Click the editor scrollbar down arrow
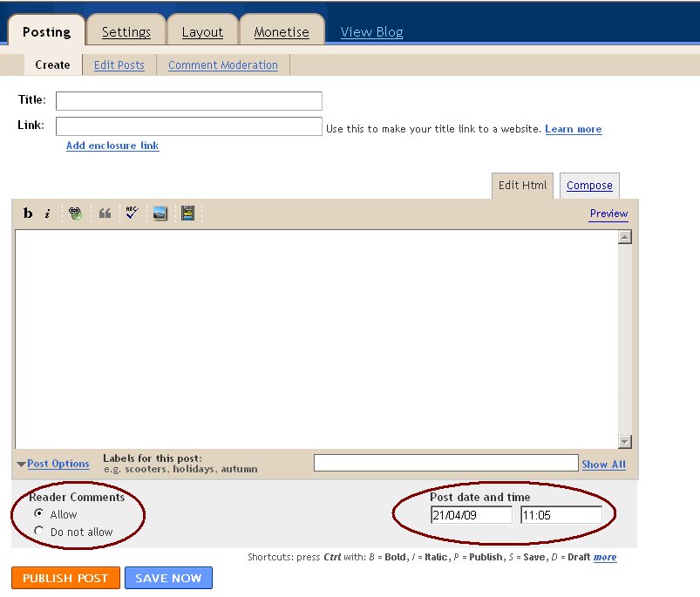 pos(624,442)
